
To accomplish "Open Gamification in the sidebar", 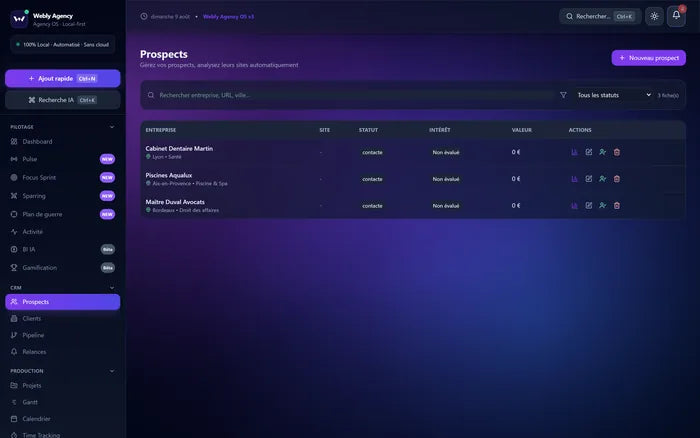I will pos(62,268).
